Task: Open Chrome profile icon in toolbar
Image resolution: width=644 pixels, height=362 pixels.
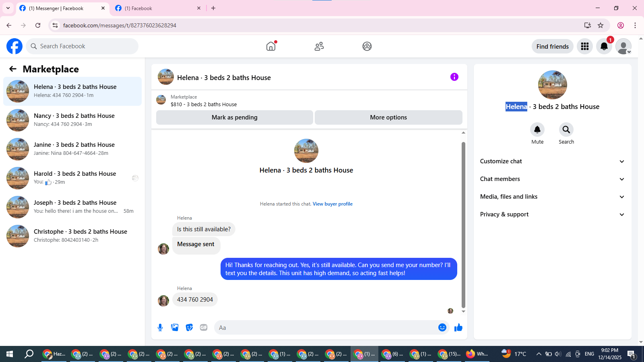Action: pyautogui.click(x=621, y=25)
